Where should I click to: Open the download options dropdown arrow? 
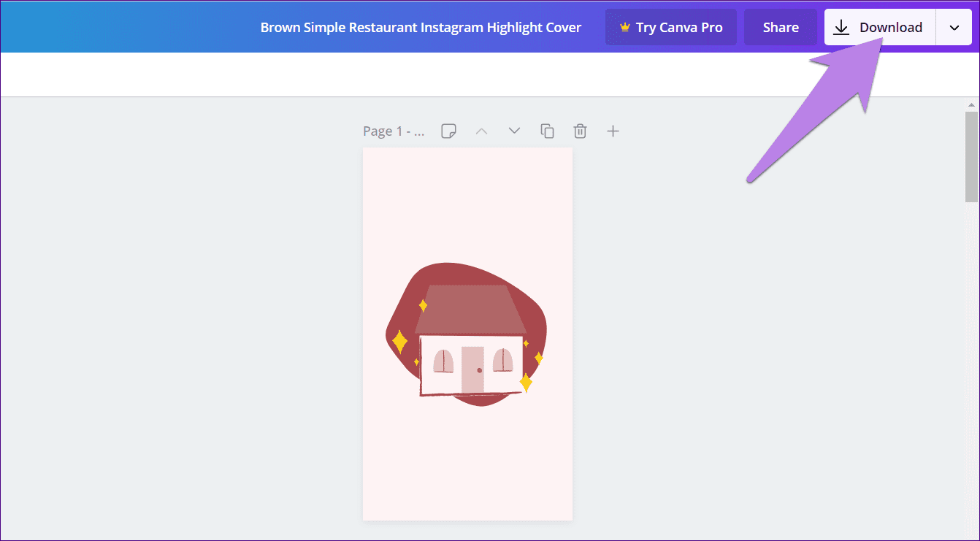coord(954,28)
